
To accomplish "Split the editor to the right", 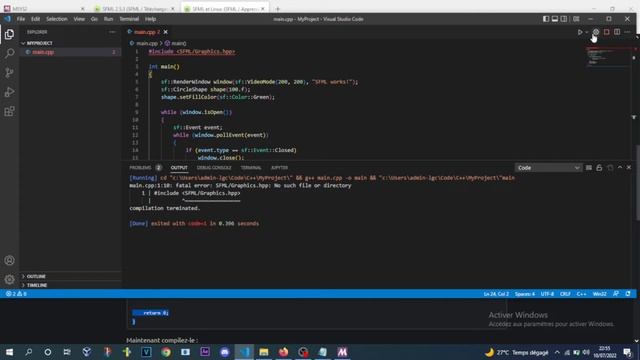I will (x=617, y=32).
